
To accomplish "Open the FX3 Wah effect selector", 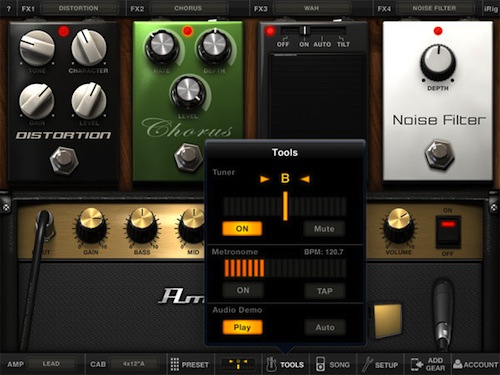I will coord(312,8).
